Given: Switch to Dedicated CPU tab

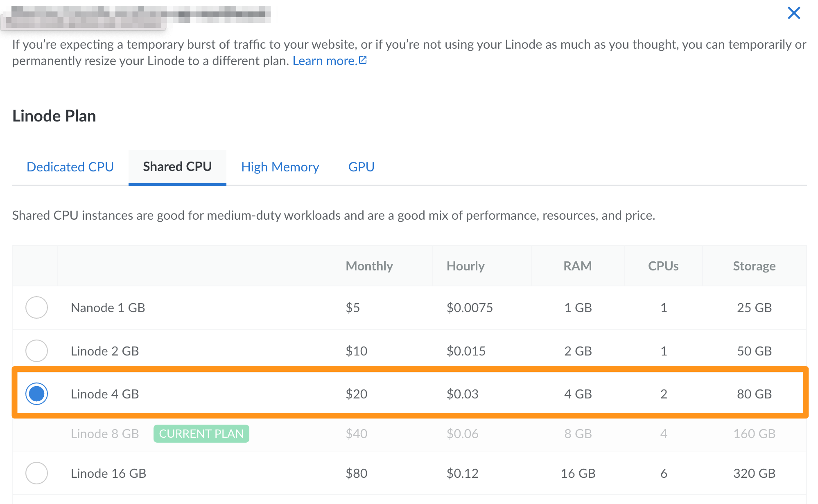Looking at the screenshot, I should (x=70, y=167).
